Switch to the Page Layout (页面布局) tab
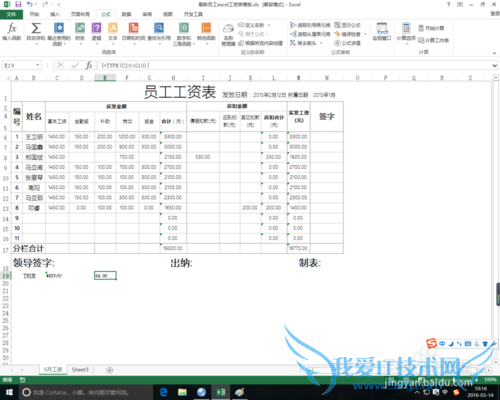The width and height of the screenshot is (500, 400). [80, 14]
